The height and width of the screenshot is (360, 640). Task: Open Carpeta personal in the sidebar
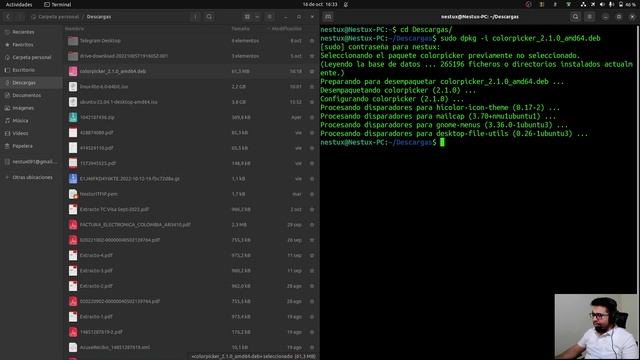[x=31, y=57]
